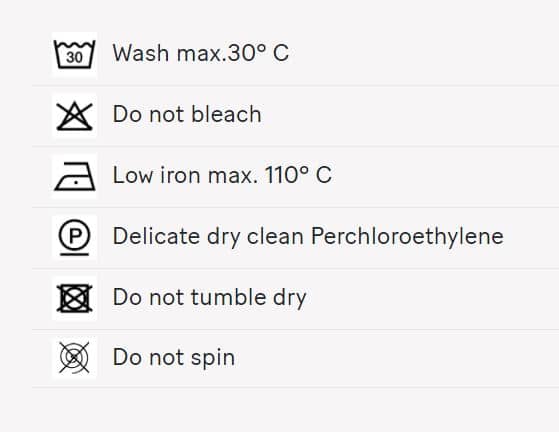Click the word 'spin'

pyautogui.click(x=213, y=359)
